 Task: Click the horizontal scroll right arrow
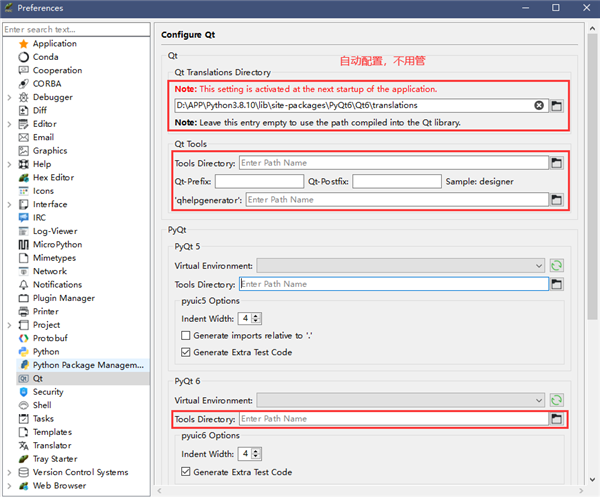pyautogui.click(x=581, y=491)
